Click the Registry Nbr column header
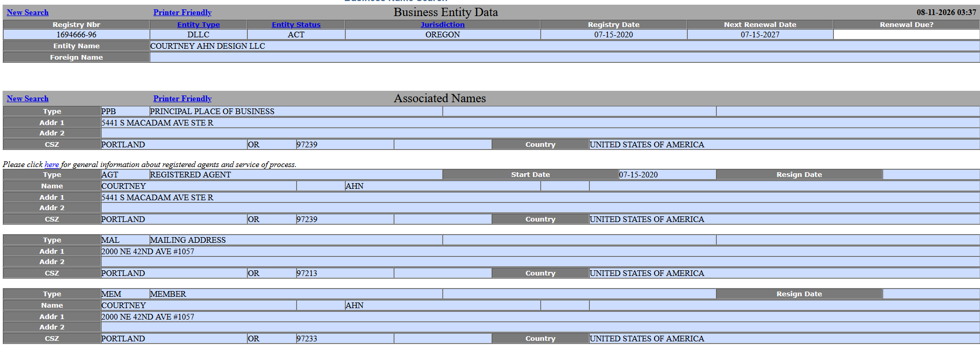Viewport: 980px width, 345px height. pos(76,24)
